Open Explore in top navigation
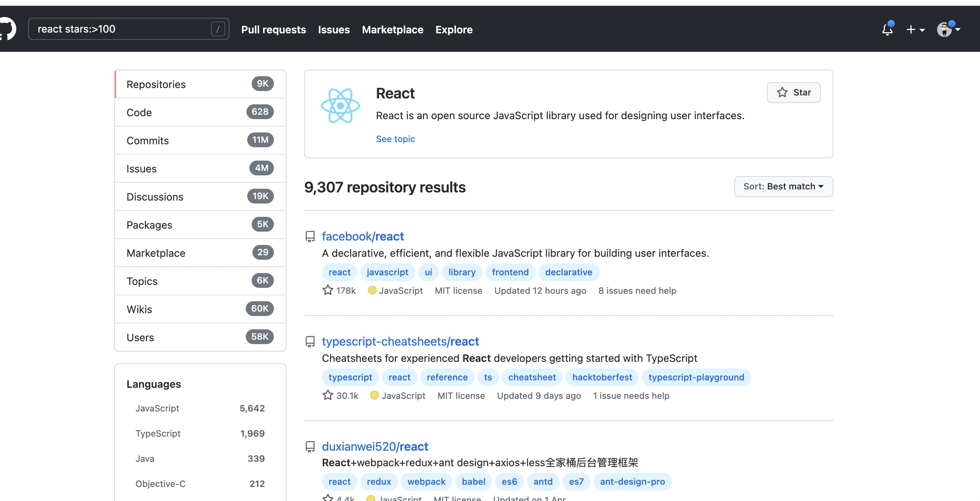This screenshot has width=980, height=501. tap(454, 30)
